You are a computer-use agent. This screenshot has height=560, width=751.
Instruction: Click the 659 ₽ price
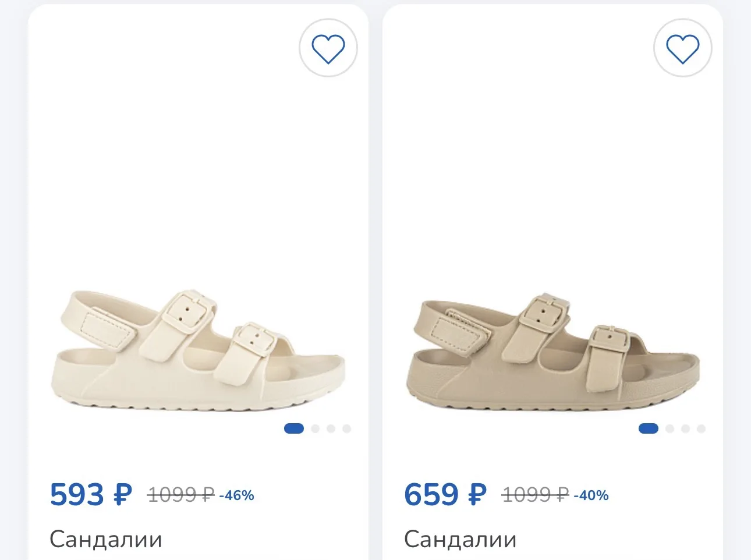tap(445, 495)
